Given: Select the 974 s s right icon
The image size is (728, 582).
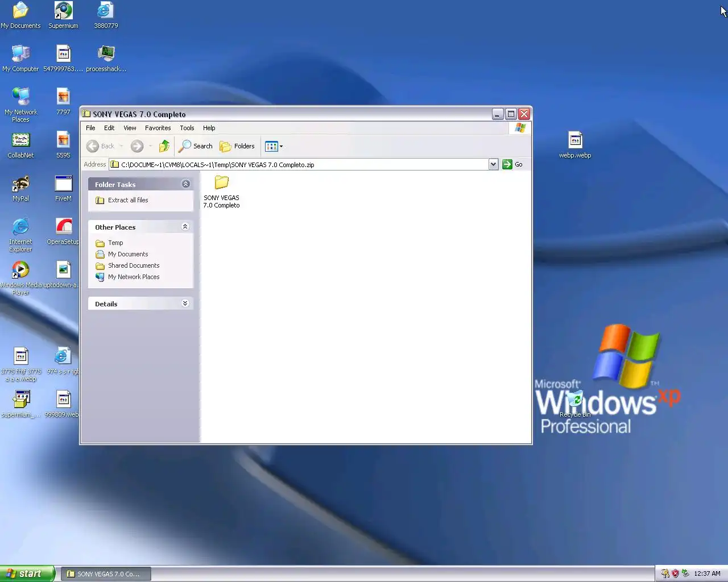Looking at the screenshot, I should [x=63, y=361].
